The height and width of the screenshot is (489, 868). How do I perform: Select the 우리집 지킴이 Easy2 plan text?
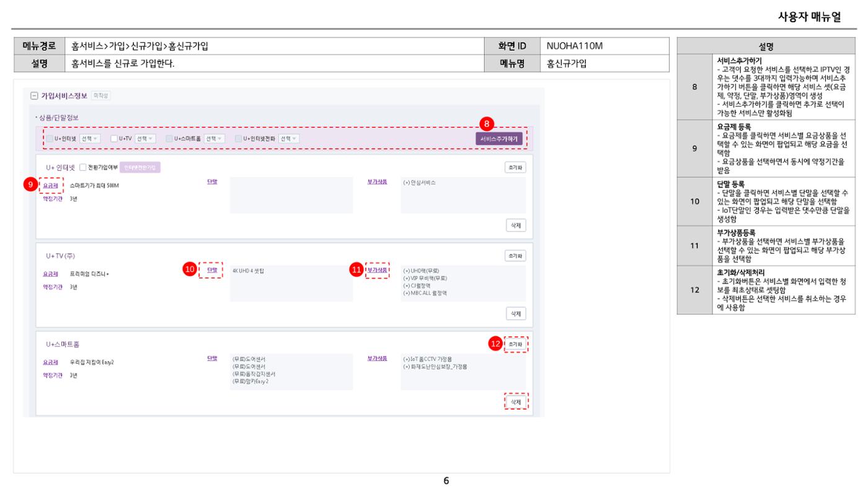tap(92, 362)
